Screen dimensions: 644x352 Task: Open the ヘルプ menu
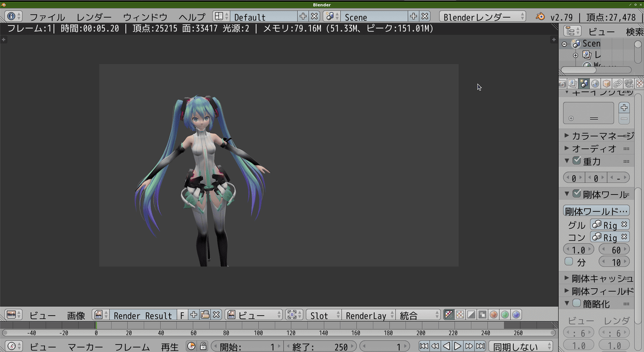pyautogui.click(x=192, y=17)
